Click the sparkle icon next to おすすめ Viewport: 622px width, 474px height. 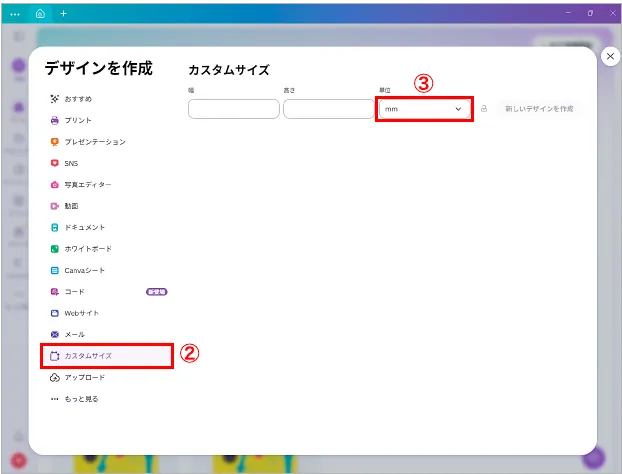coord(55,99)
